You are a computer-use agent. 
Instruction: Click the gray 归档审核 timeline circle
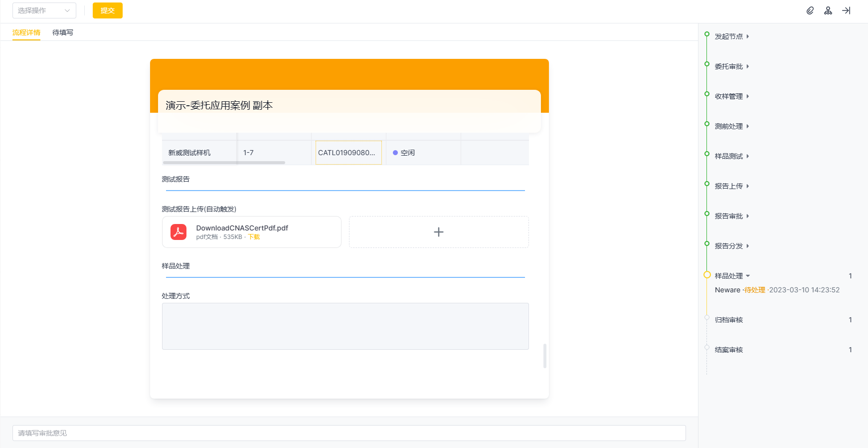(707, 317)
